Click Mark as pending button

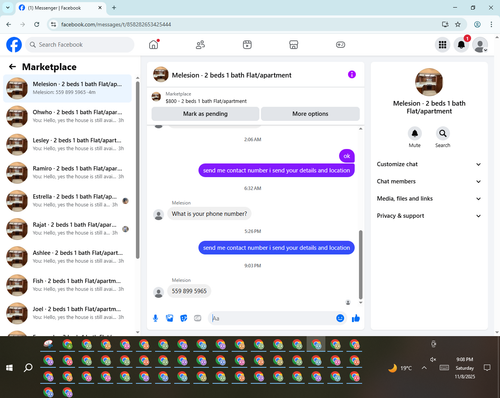(x=205, y=114)
